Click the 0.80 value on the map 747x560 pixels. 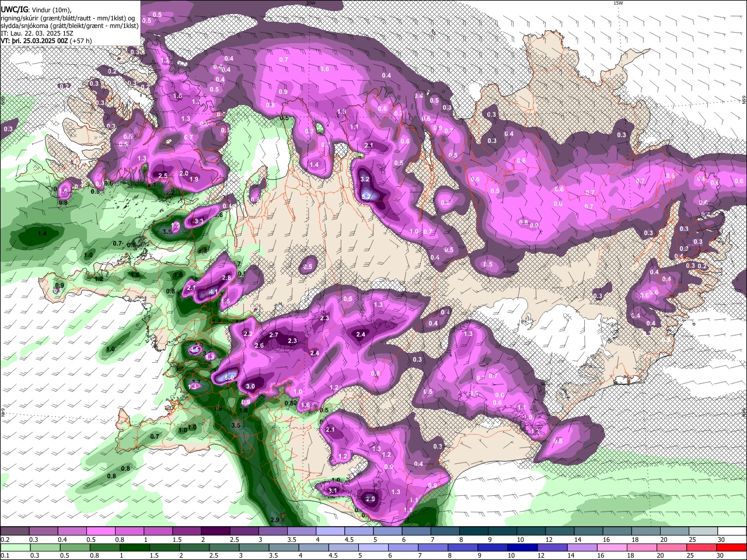(291, 403)
